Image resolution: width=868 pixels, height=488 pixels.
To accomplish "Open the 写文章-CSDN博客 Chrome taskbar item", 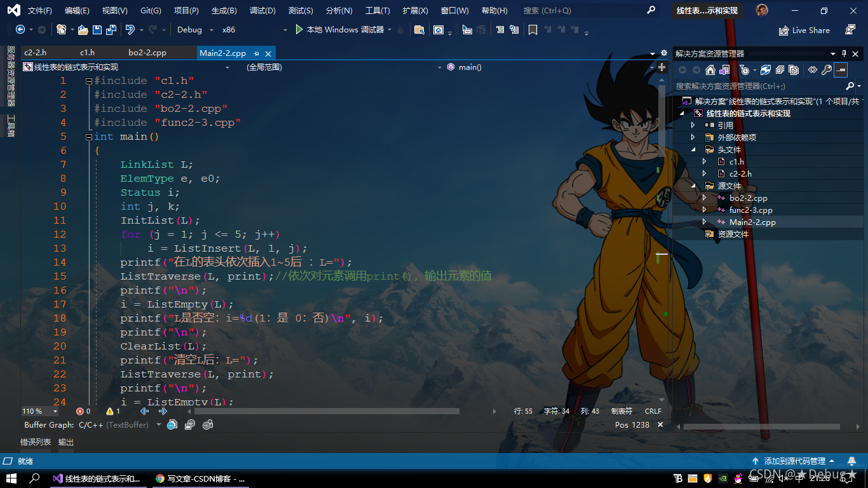I will pos(201,478).
